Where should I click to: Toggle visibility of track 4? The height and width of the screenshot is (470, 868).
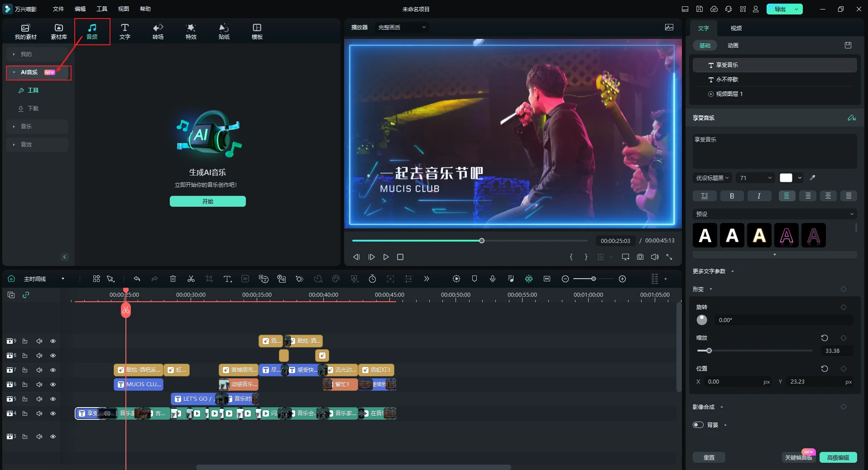pos(53,413)
